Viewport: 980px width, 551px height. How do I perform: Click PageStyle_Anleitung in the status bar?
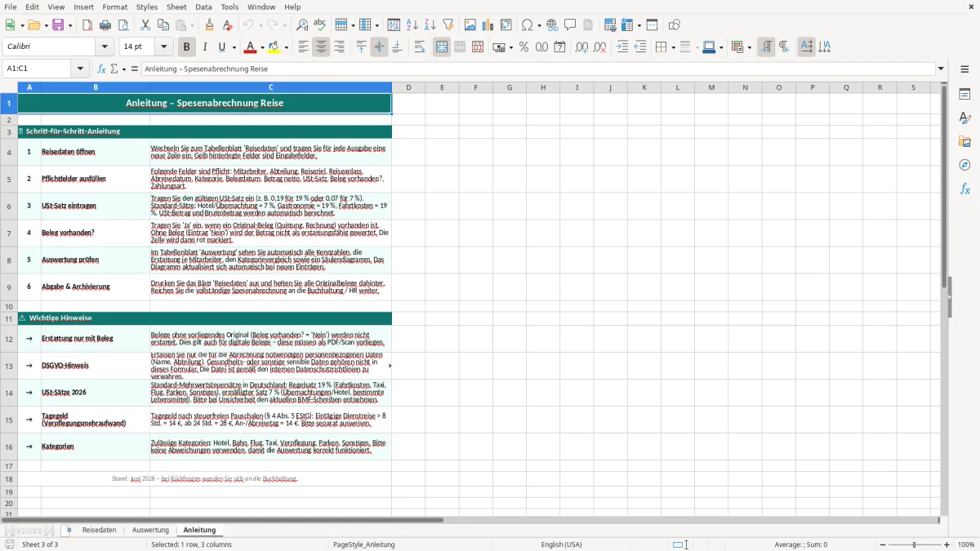click(364, 544)
